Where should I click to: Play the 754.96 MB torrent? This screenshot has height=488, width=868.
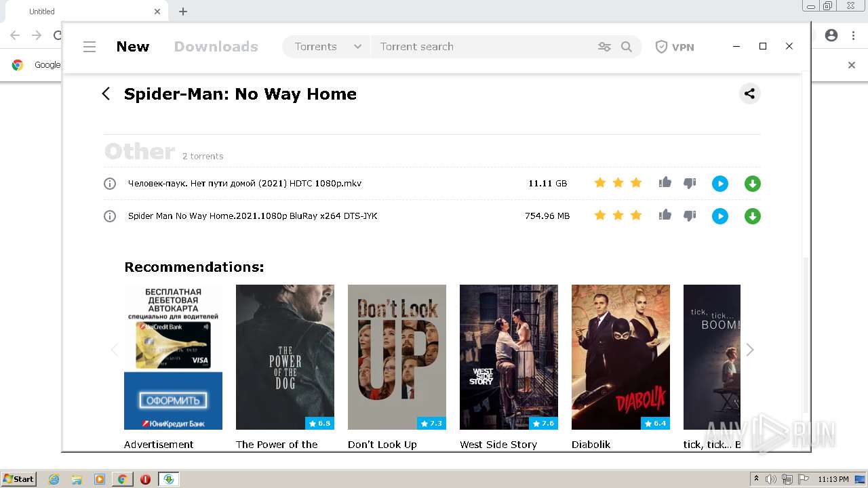720,216
